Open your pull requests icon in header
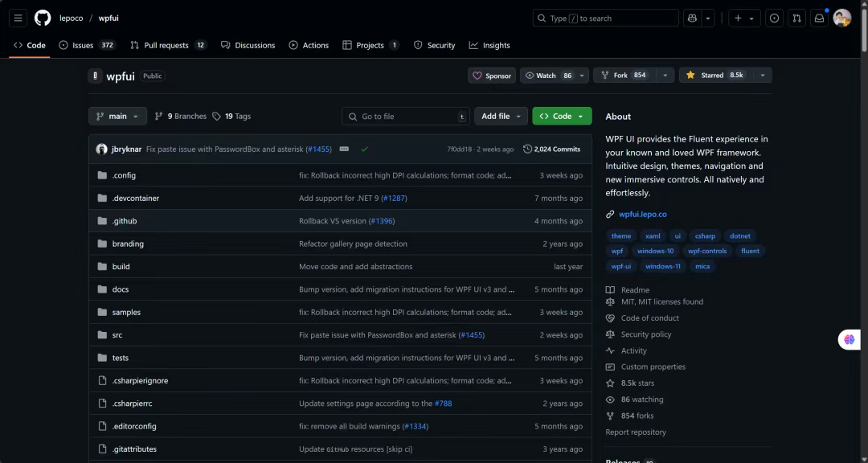 [x=796, y=18]
